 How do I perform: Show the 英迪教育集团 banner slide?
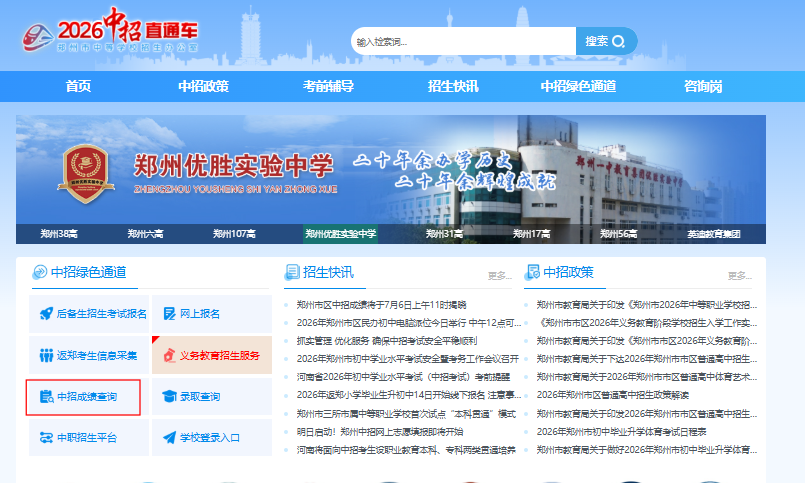[714, 234]
